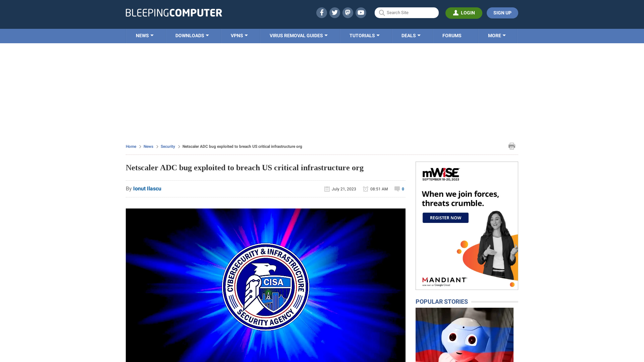
Task: Click the BleepingComputer home logo
Action: (x=173, y=12)
